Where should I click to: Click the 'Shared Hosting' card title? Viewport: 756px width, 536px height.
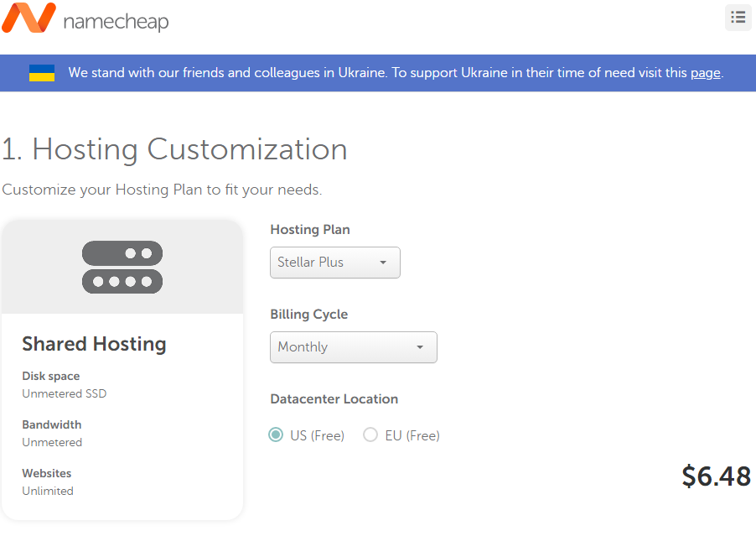coord(94,344)
